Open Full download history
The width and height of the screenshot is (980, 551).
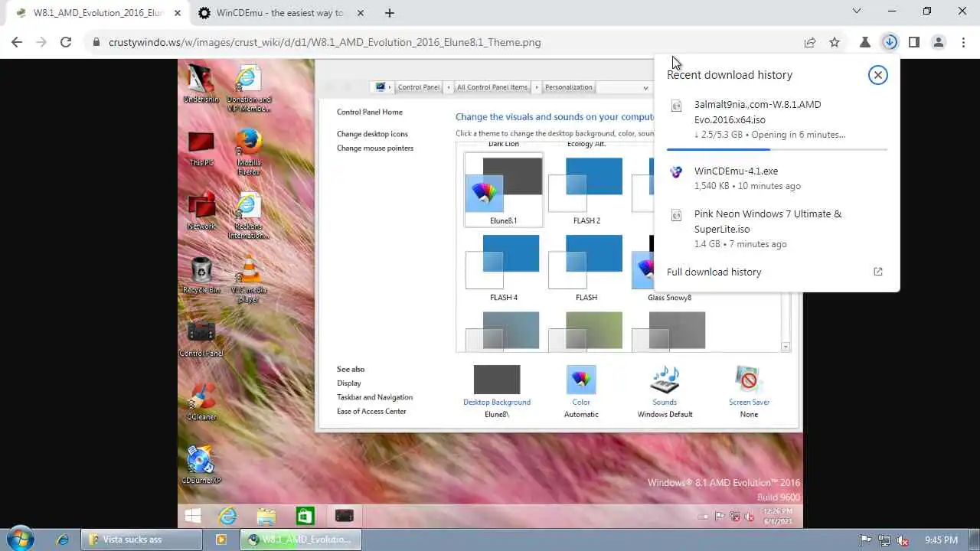[x=714, y=272]
